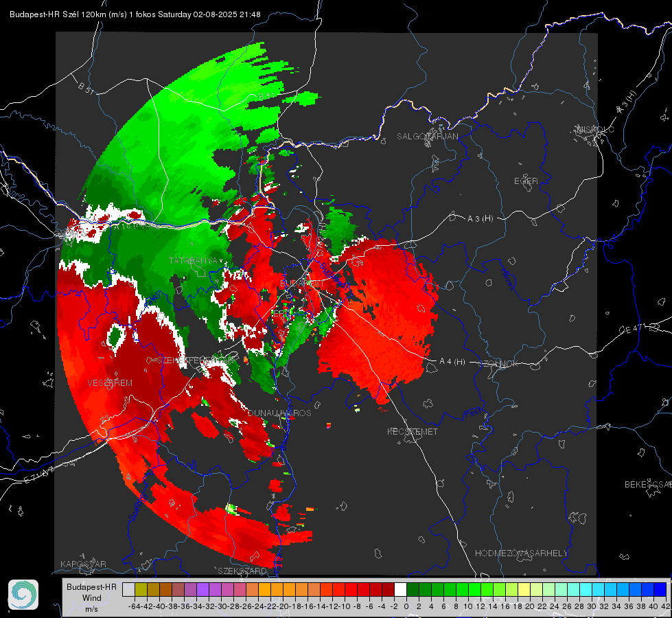The image size is (672, 618).
Task: Click the 'A 4 (H)' road label
Action: click(452, 362)
